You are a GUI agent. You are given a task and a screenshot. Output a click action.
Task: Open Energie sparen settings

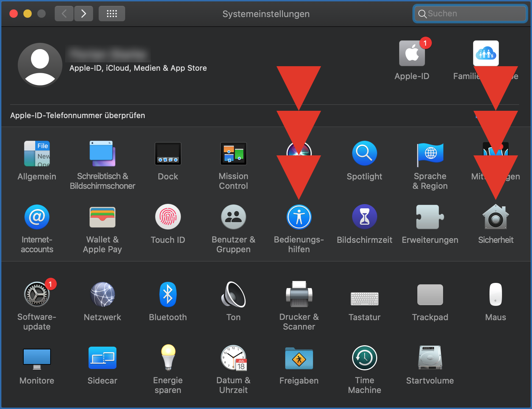pos(168,358)
